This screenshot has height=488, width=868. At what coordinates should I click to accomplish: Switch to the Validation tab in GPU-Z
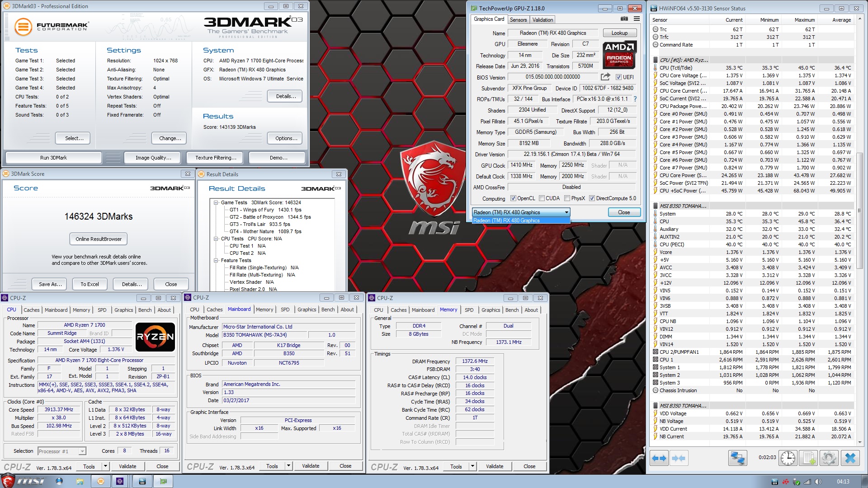(542, 20)
